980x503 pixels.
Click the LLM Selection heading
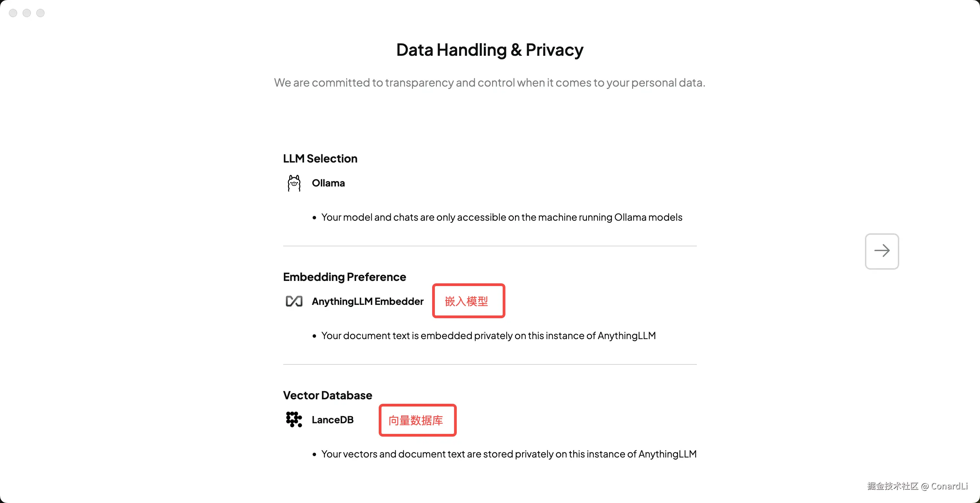point(320,158)
